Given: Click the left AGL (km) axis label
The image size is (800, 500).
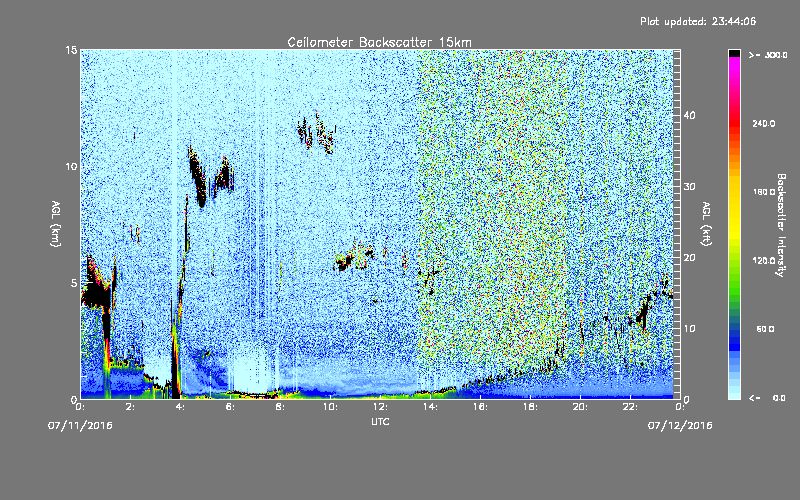Looking at the screenshot, I should tap(56, 224).
